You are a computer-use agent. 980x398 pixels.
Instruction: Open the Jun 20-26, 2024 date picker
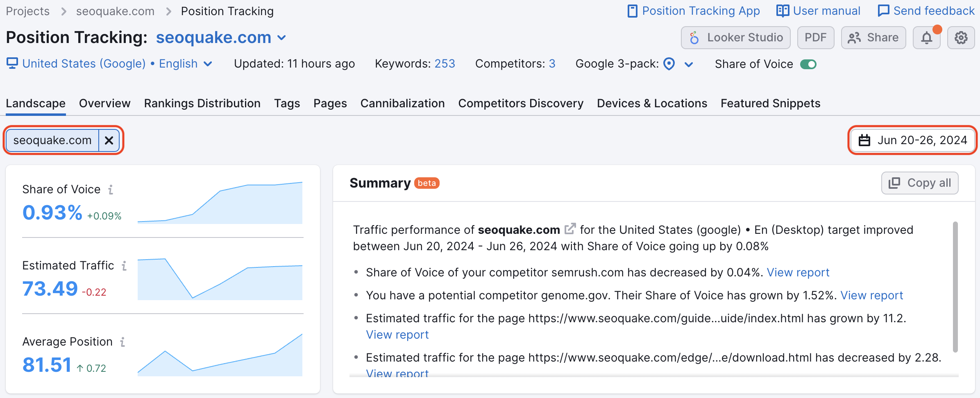[x=912, y=140]
